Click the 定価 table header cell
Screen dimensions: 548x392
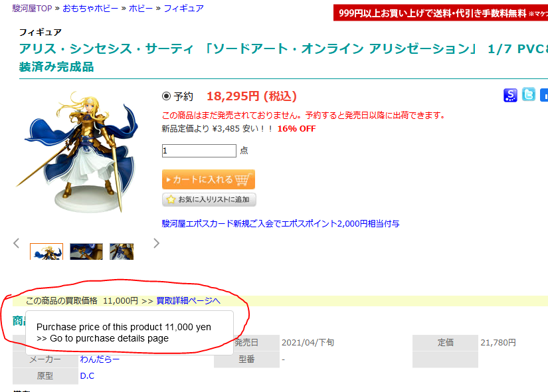pyautogui.click(x=445, y=343)
